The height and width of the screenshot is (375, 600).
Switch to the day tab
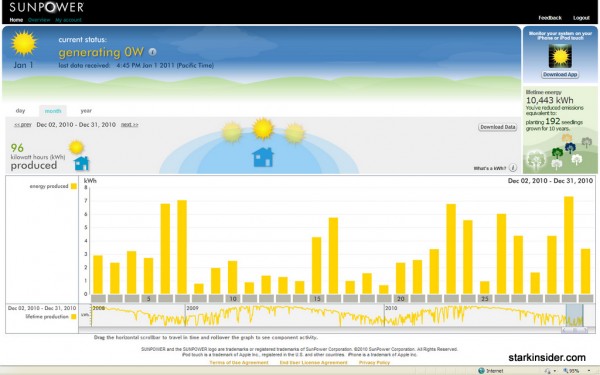tap(20, 111)
